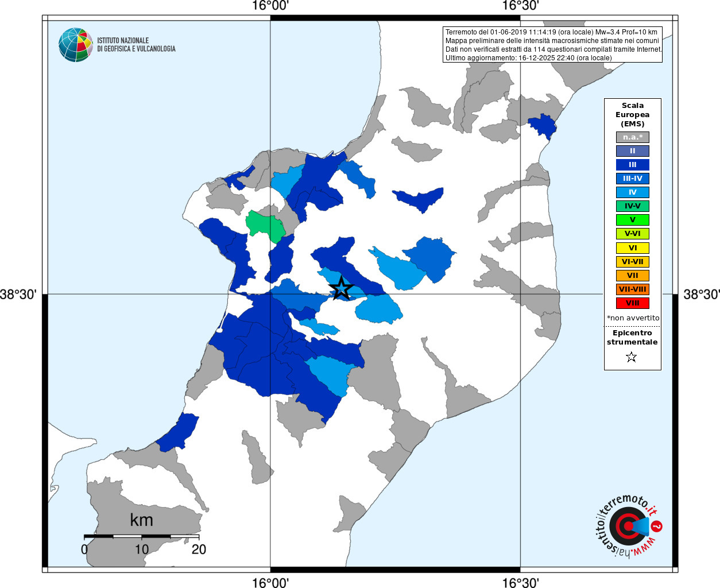This screenshot has width=720, height=588.
Task: Click the bottom 16°30' longitude label
Action: click(521, 583)
